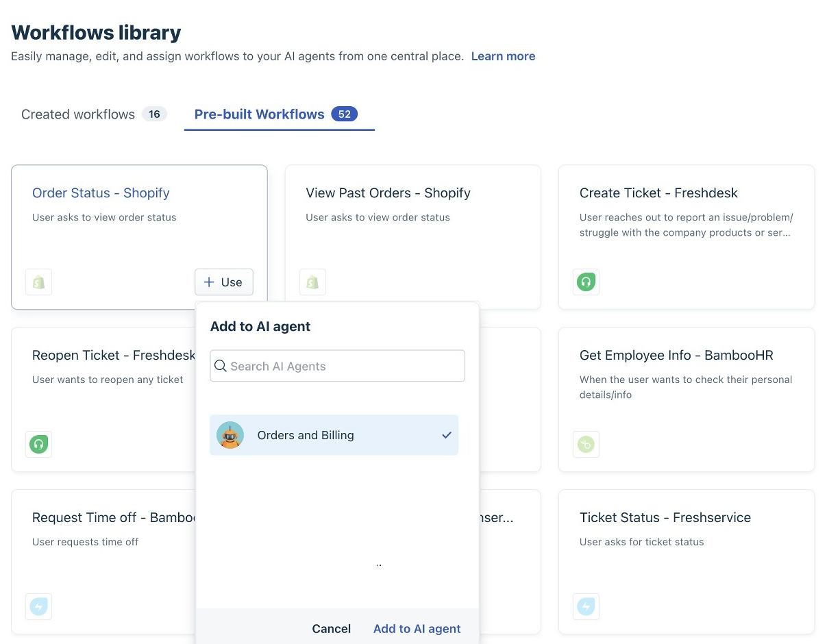Focus the Search AI Agents field
Viewport: 827px width, 644px height.
pyautogui.click(x=337, y=366)
